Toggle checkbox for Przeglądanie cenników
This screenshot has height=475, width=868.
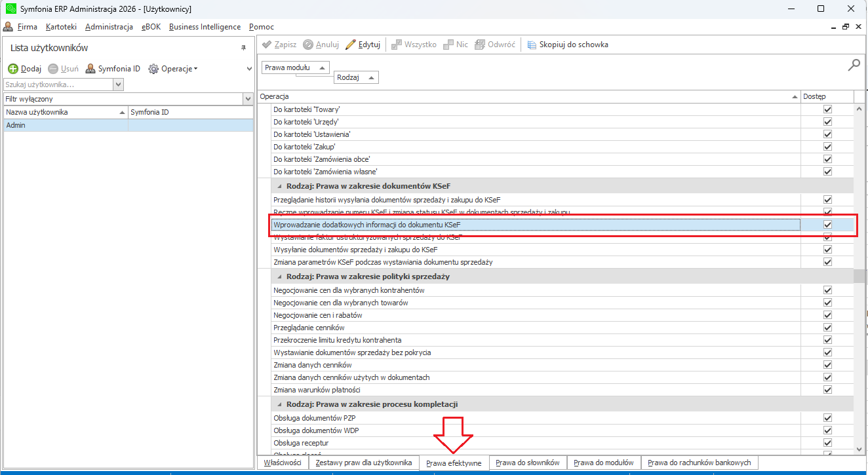(827, 328)
